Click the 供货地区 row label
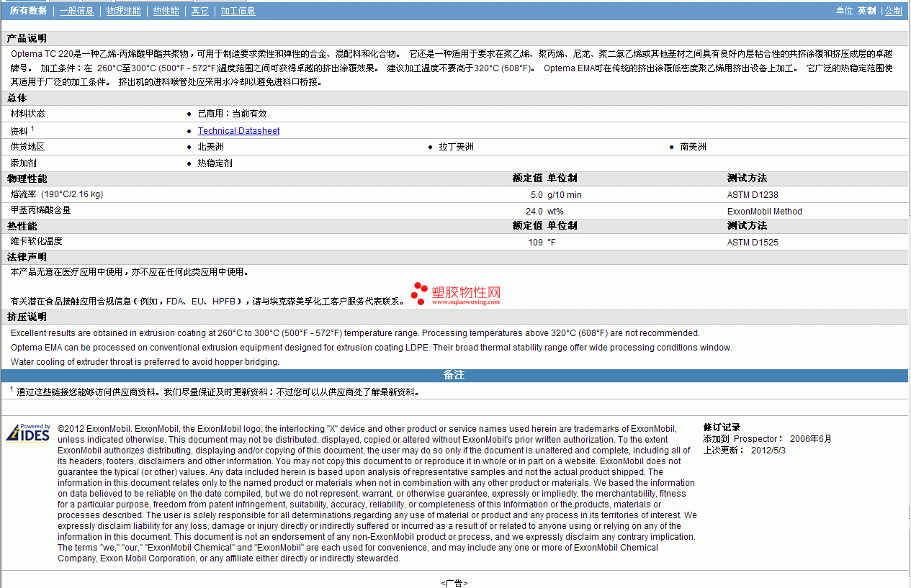This screenshot has width=911, height=588. (x=27, y=147)
